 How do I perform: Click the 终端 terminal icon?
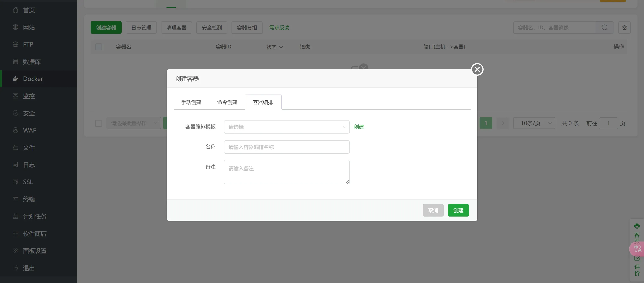coord(16,199)
